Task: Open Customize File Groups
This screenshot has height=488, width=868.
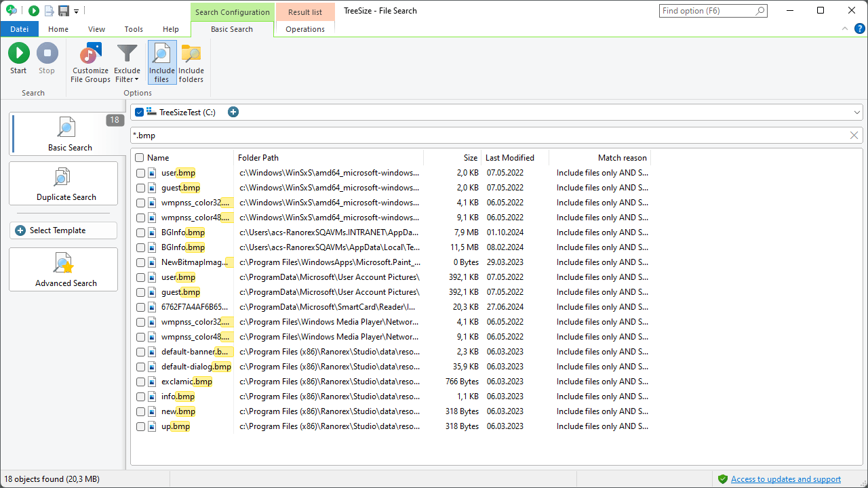Action: coord(90,60)
